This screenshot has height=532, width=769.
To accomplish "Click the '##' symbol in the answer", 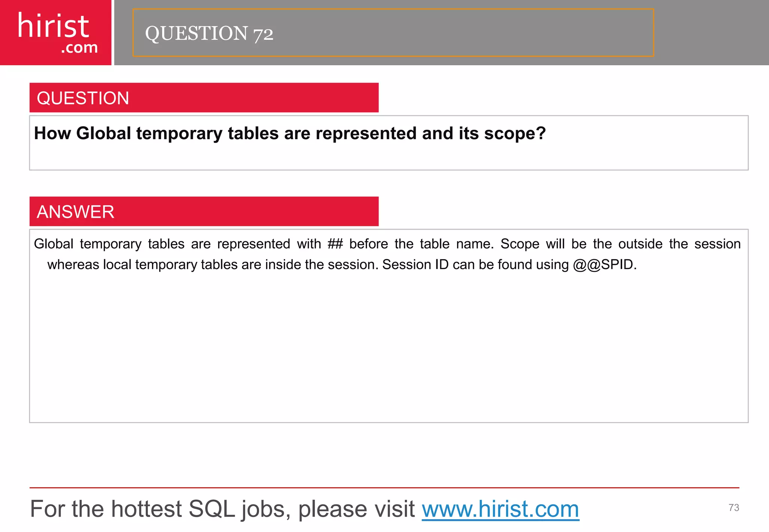I will pyautogui.click(x=335, y=244).
